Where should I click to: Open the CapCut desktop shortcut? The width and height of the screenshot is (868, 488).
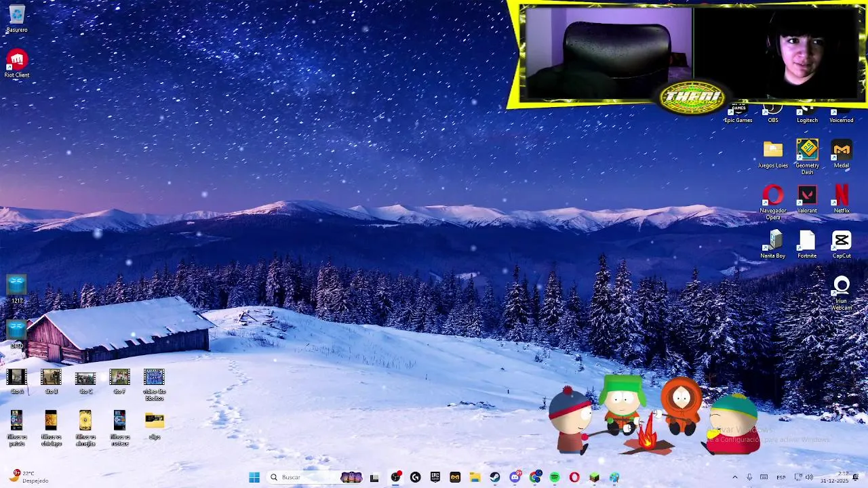click(x=842, y=245)
